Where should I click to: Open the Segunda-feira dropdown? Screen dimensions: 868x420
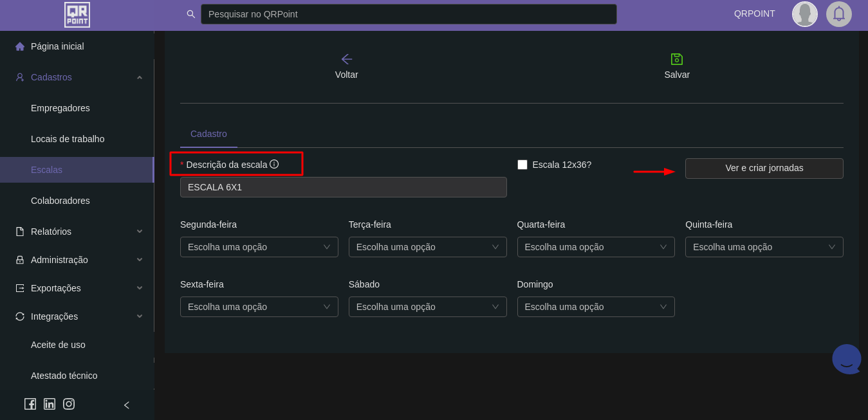coord(259,247)
